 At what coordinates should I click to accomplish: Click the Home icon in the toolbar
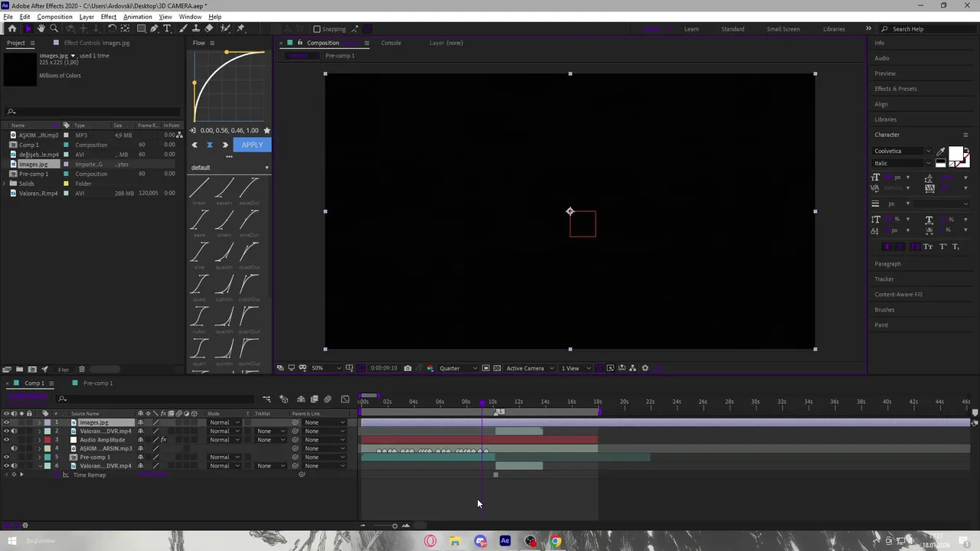[x=12, y=29]
